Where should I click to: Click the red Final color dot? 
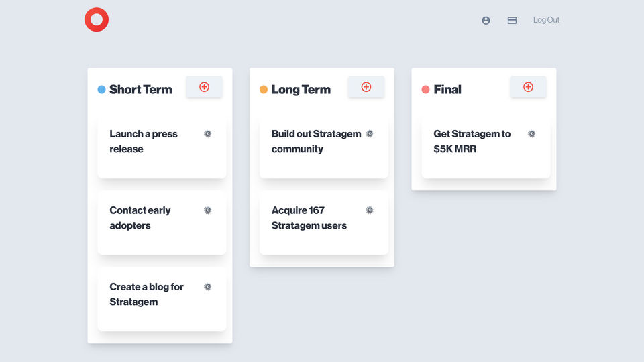click(x=425, y=89)
